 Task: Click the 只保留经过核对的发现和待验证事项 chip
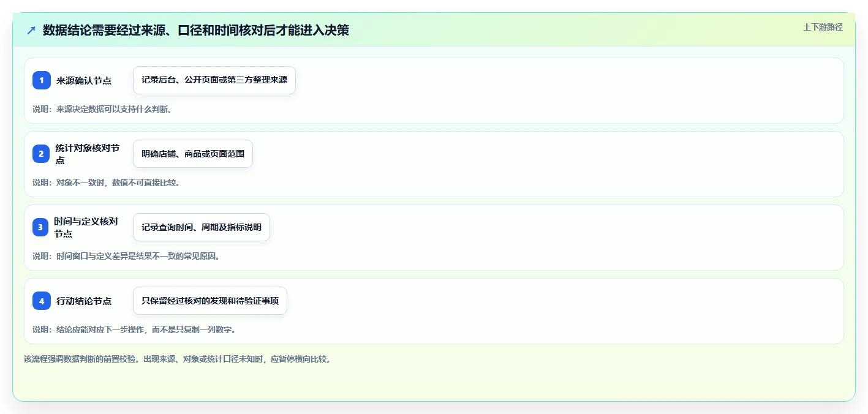210,301
